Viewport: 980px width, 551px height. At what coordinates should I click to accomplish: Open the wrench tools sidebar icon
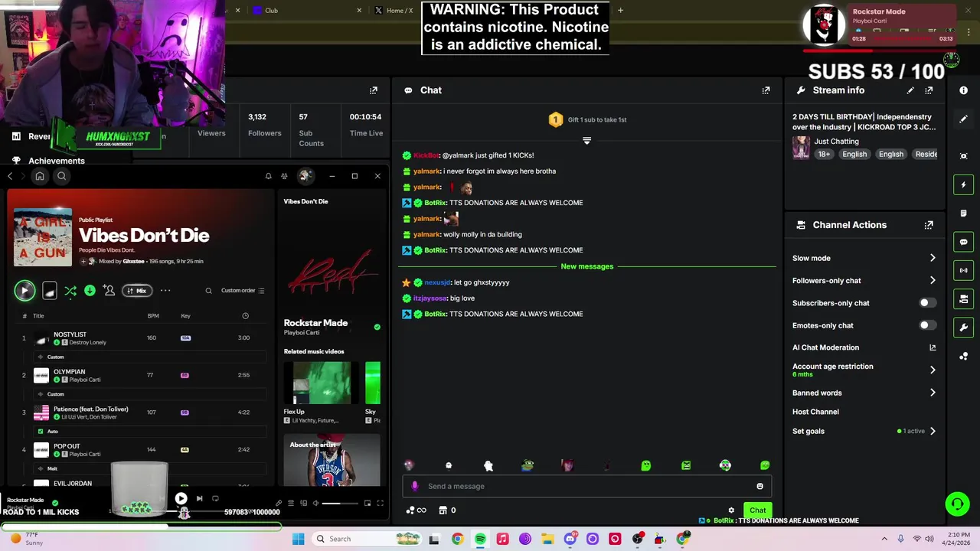[x=964, y=328]
